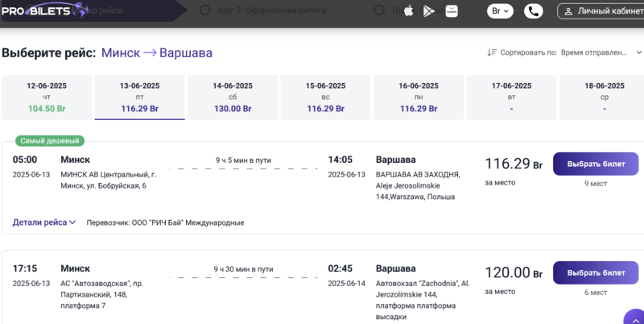Select the 12-06-2025 date tab
The width and height of the screenshot is (644, 324).
point(47,97)
